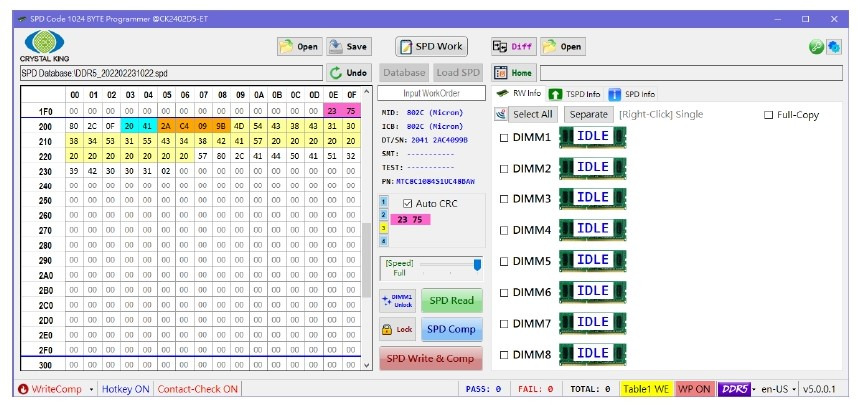Click the Undo button
Viewport: 858px width, 405px height.
[x=349, y=72]
